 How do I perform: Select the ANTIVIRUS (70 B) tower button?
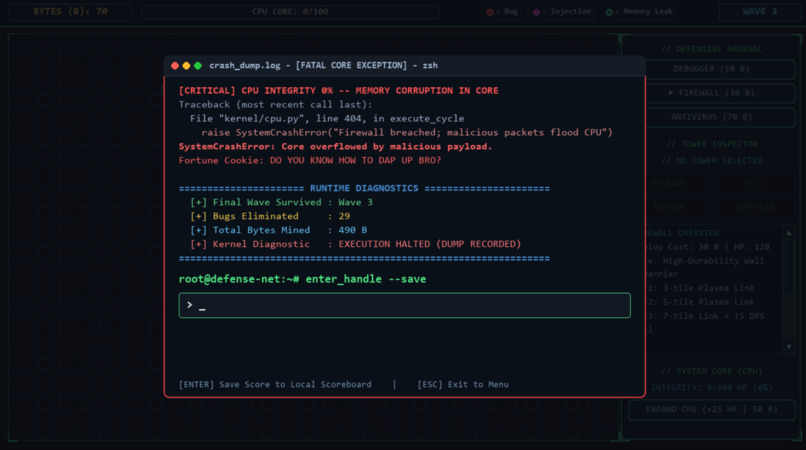[x=711, y=117]
